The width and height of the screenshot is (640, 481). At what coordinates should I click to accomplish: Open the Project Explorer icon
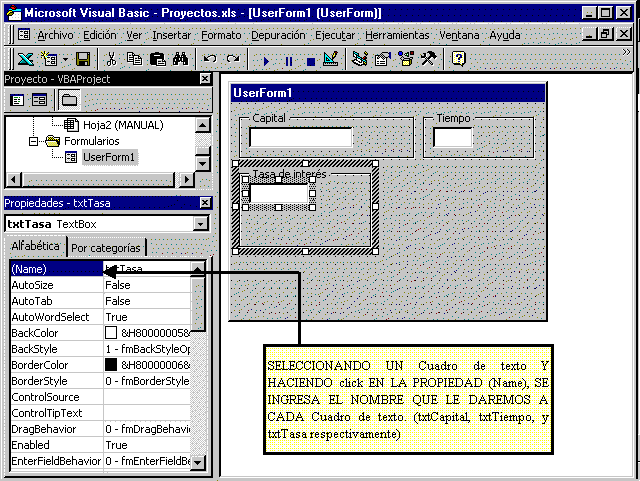(x=360, y=59)
